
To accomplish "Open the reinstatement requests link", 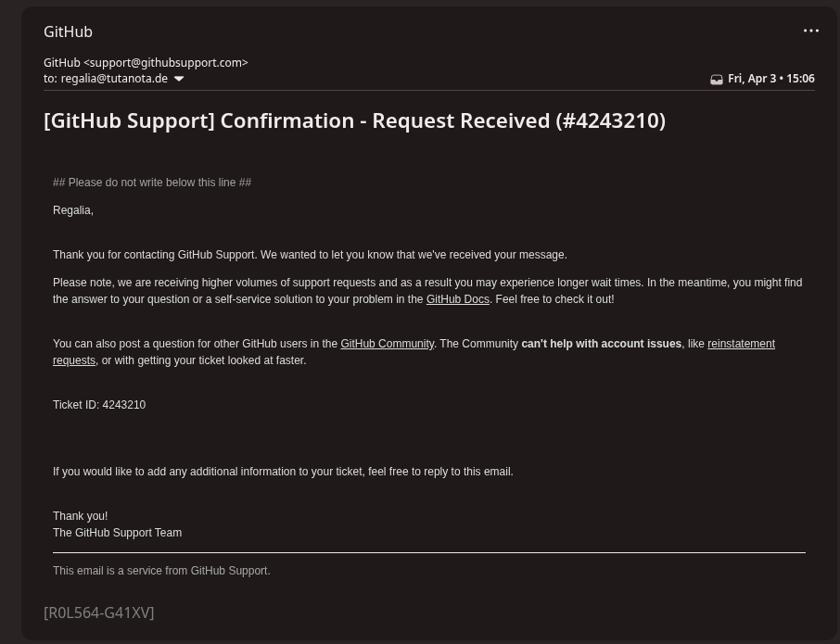I will tap(741, 344).
